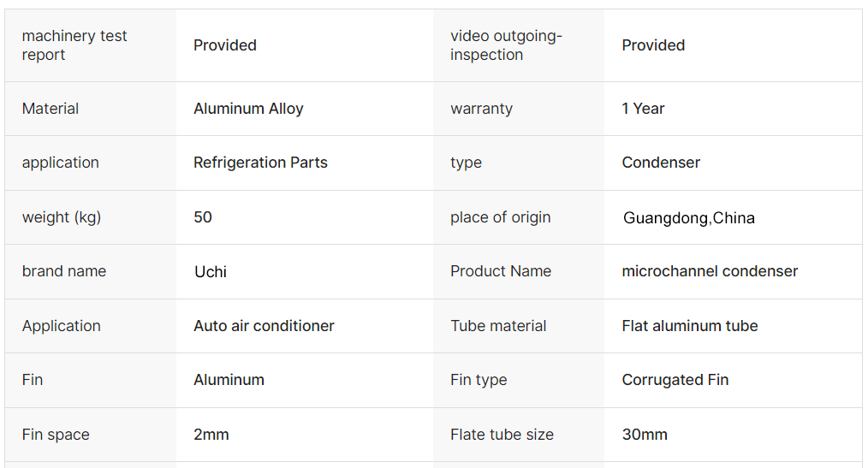This screenshot has width=868, height=468.
Task: Click the 'machinery test report' label cell
Action: 74,45
